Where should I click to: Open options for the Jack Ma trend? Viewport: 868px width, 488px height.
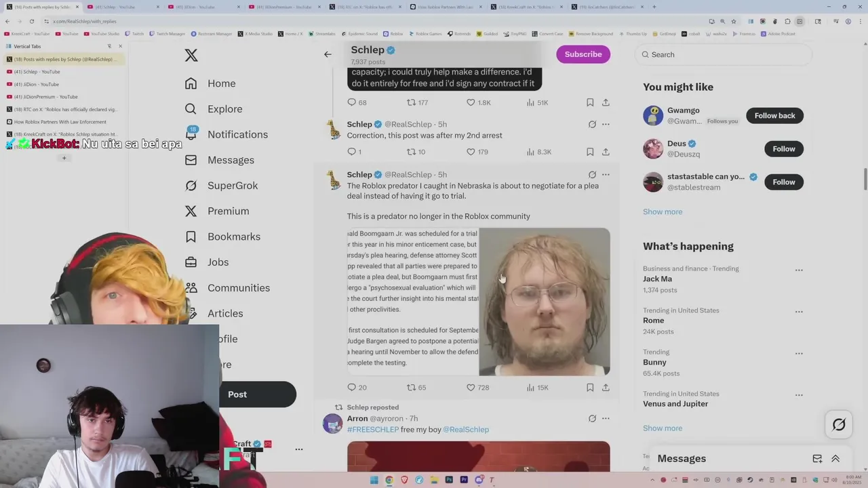pyautogui.click(x=799, y=270)
